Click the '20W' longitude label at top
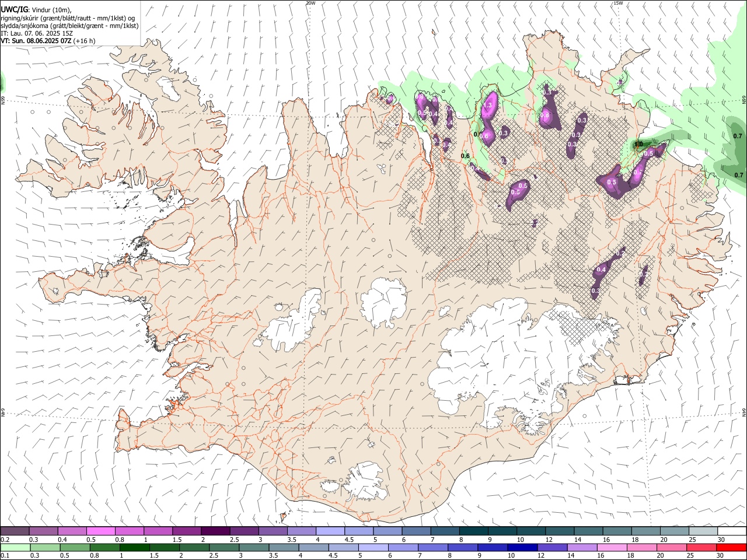This screenshot has width=747, height=560. pyautogui.click(x=310, y=3)
